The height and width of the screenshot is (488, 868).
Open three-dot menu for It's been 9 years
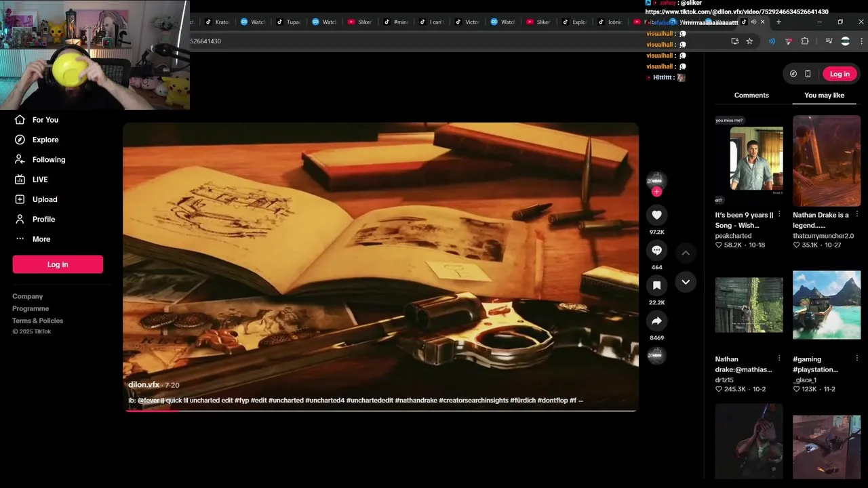[x=779, y=214]
